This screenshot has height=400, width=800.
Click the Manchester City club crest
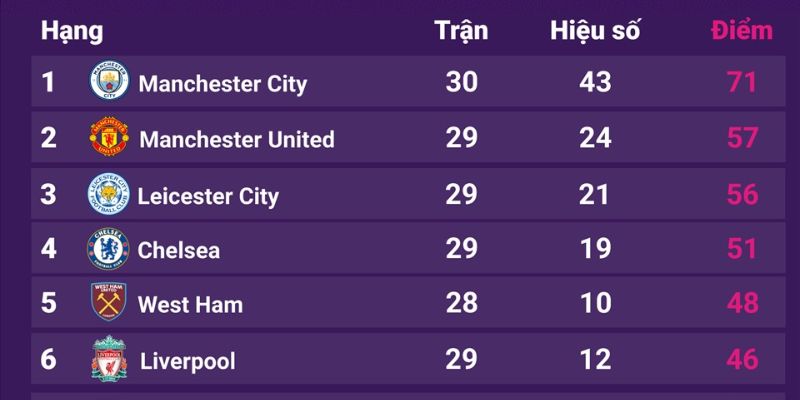click(x=109, y=83)
